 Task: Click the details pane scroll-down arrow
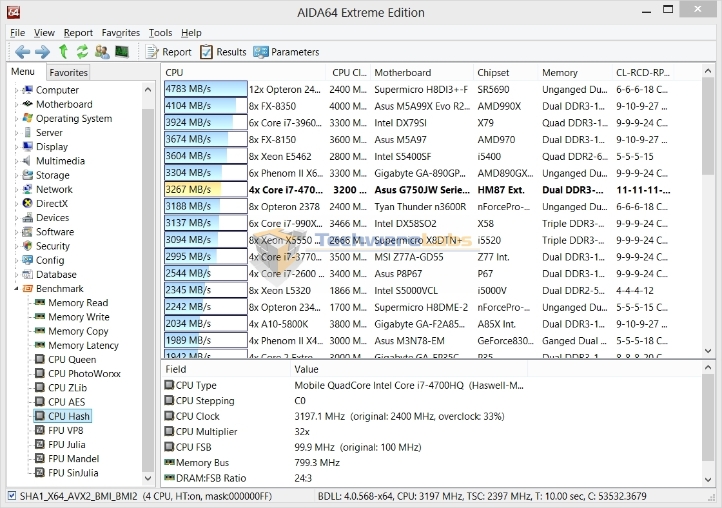click(x=708, y=479)
